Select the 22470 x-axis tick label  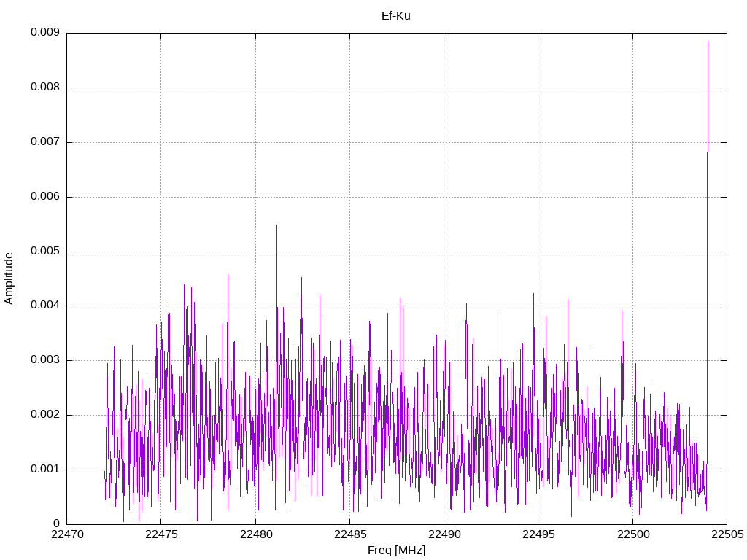coord(67,534)
